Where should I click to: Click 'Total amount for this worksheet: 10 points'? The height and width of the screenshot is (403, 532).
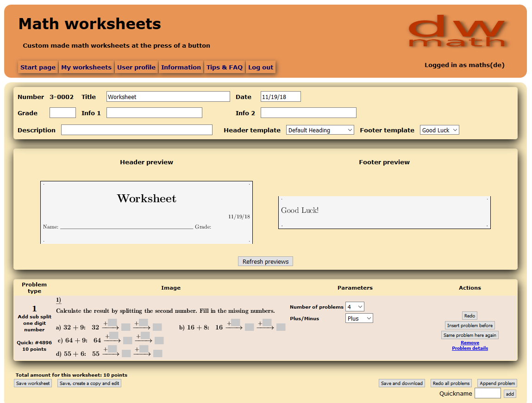point(71,375)
